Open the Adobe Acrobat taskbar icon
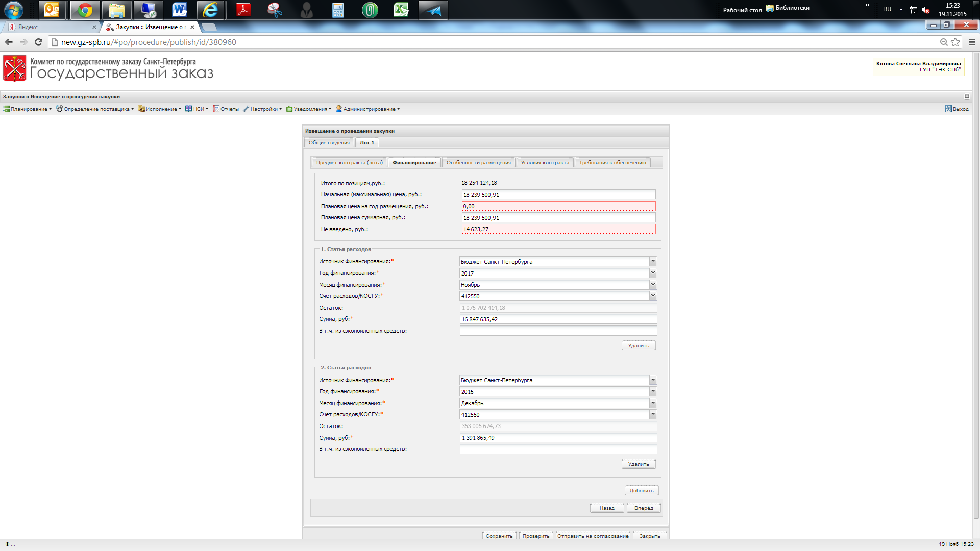 click(x=243, y=10)
